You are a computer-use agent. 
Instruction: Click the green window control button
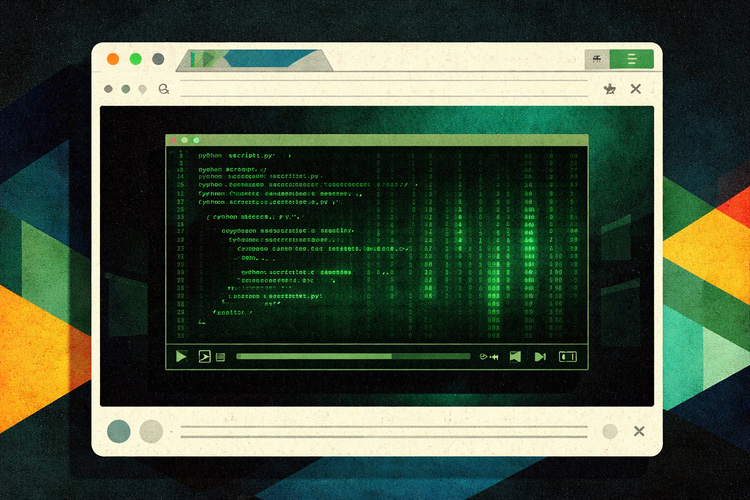click(135, 59)
